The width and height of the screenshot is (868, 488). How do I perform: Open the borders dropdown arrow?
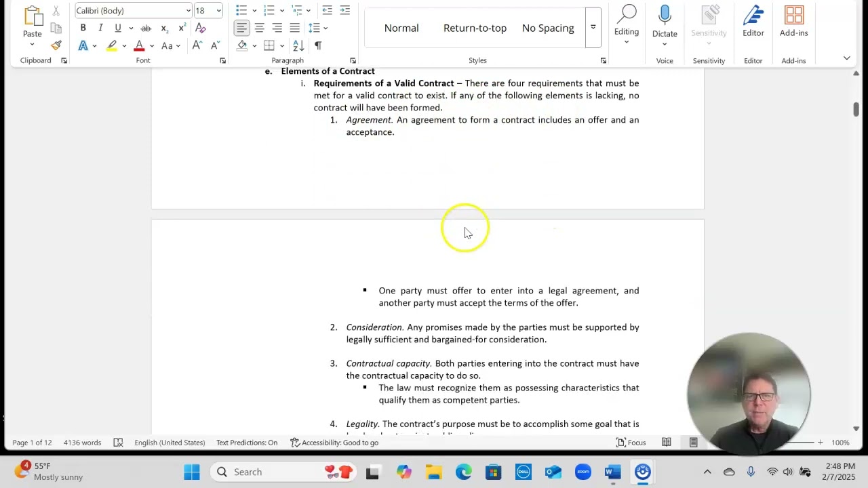point(281,45)
